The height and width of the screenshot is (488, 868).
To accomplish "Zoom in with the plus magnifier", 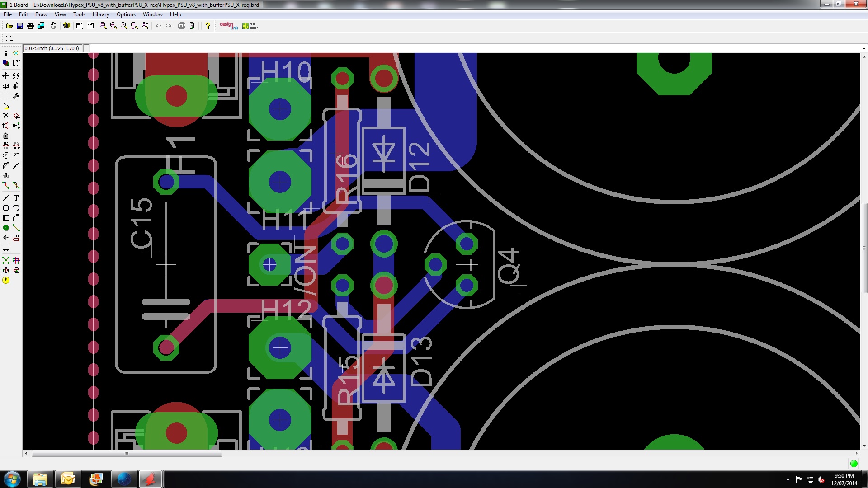I will pyautogui.click(x=113, y=26).
